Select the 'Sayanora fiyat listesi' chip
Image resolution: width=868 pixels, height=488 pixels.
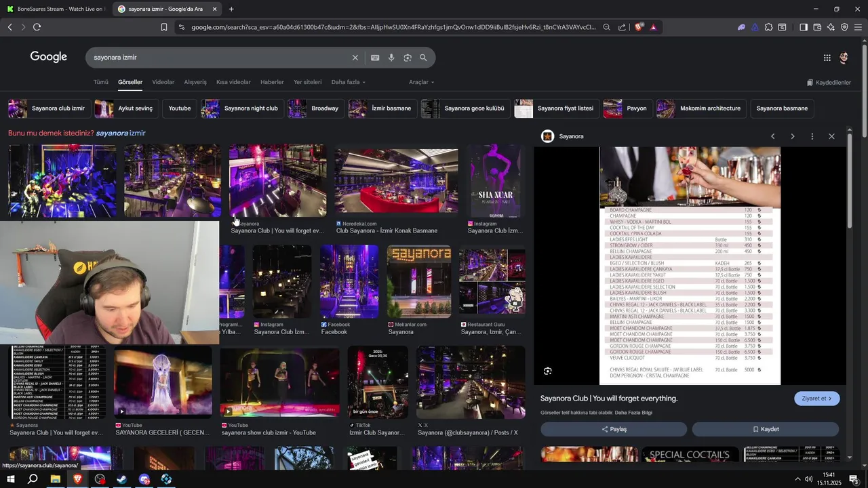(x=556, y=108)
